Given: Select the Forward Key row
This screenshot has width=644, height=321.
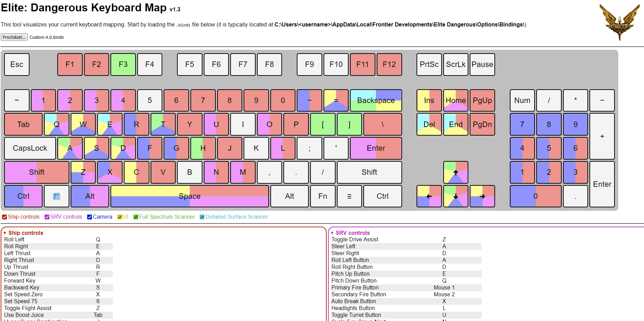Looking at the screenshot, I should (58, 281).
